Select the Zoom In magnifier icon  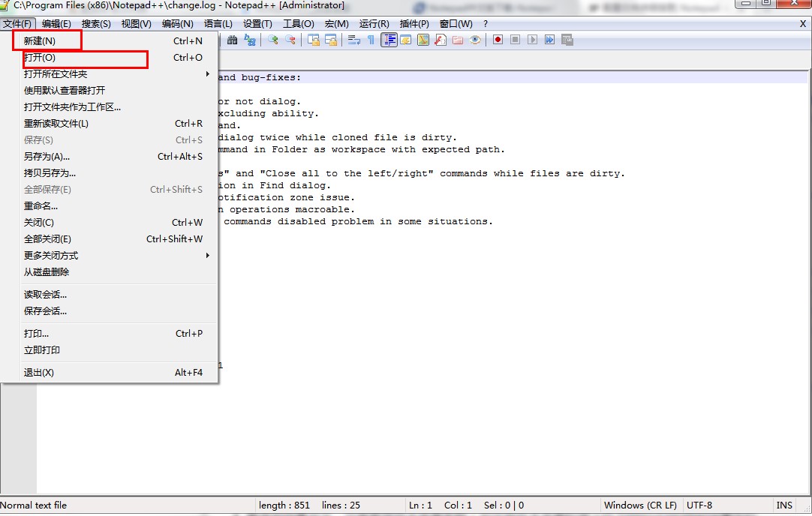point(274,40)
